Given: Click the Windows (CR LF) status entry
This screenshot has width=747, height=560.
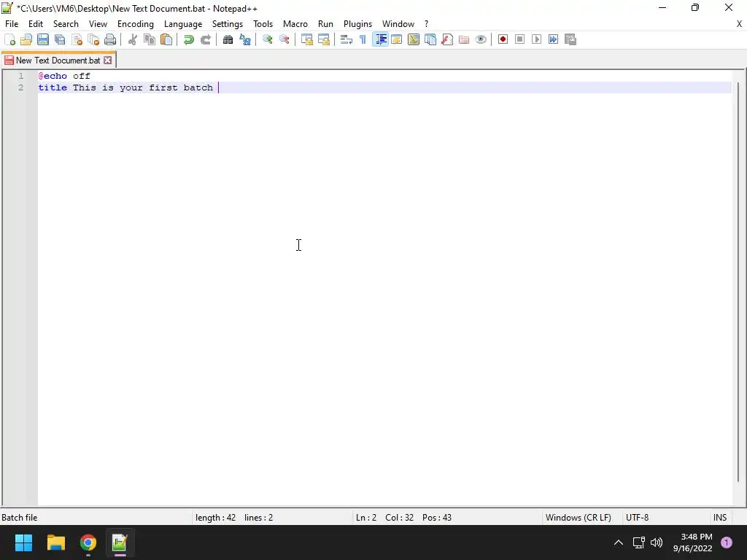Looking at the screenshot, I should pyautogui.click(x=578, y=518).
